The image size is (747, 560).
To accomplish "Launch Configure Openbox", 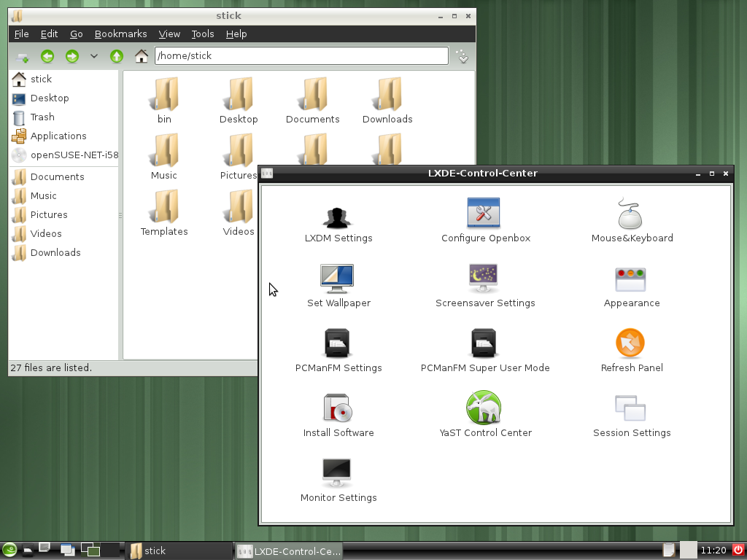I will pyautogui.click(x=484, y=214).
